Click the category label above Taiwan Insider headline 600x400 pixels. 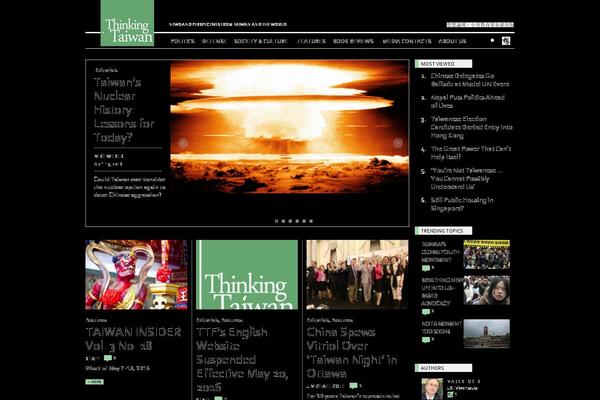[x=96, y=320]
